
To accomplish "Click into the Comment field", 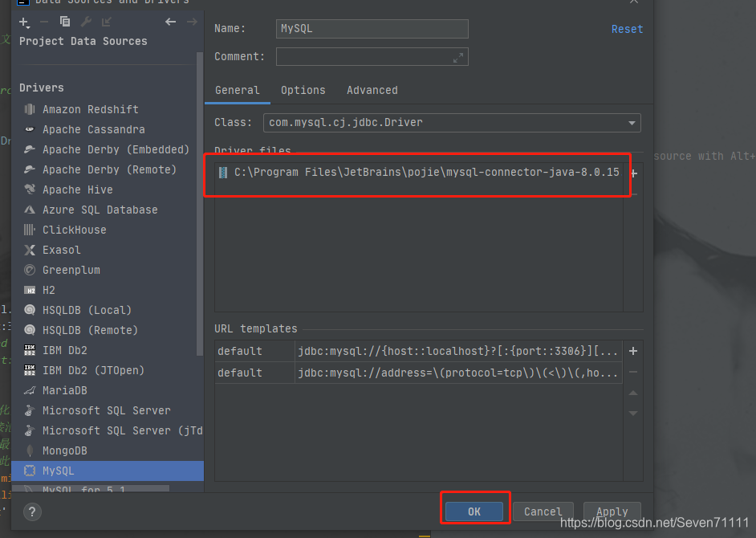I will coord(372,56).
